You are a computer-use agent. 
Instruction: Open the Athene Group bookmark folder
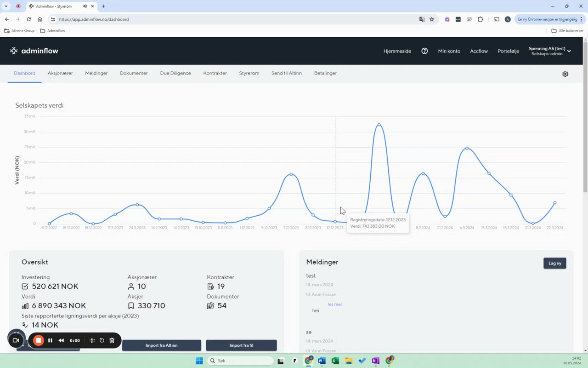(19, 31)
